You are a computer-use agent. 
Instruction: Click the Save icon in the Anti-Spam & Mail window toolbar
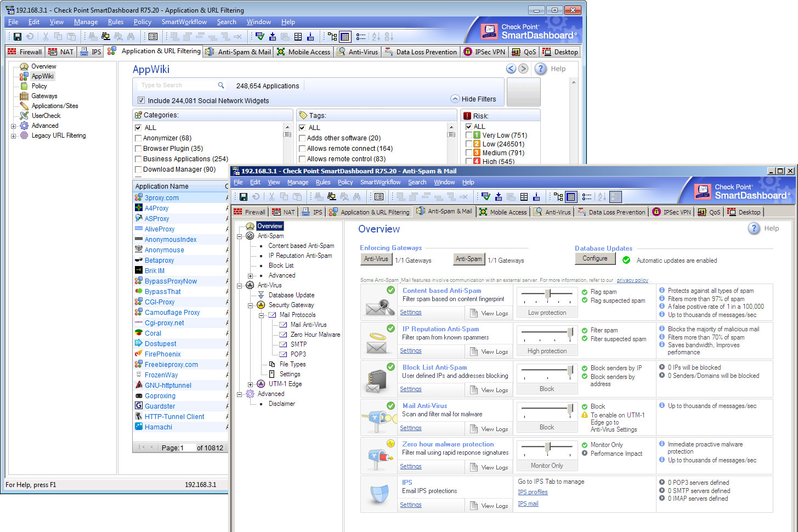coord(244,197)
